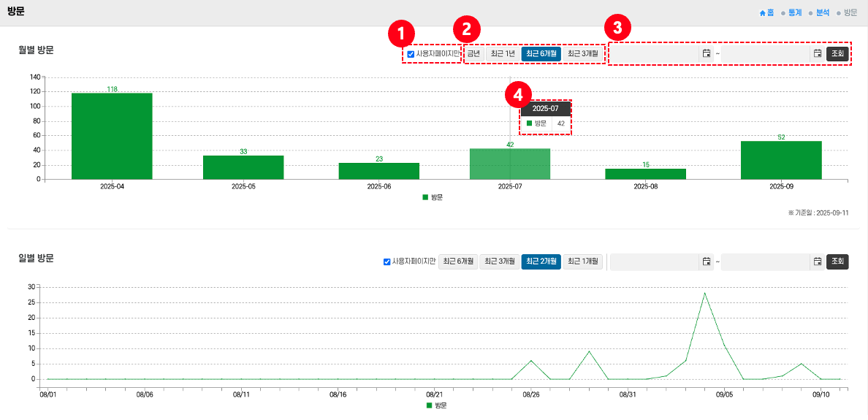
Task: Select 최근 1년 for monthly visits
Action: [503, 53]
